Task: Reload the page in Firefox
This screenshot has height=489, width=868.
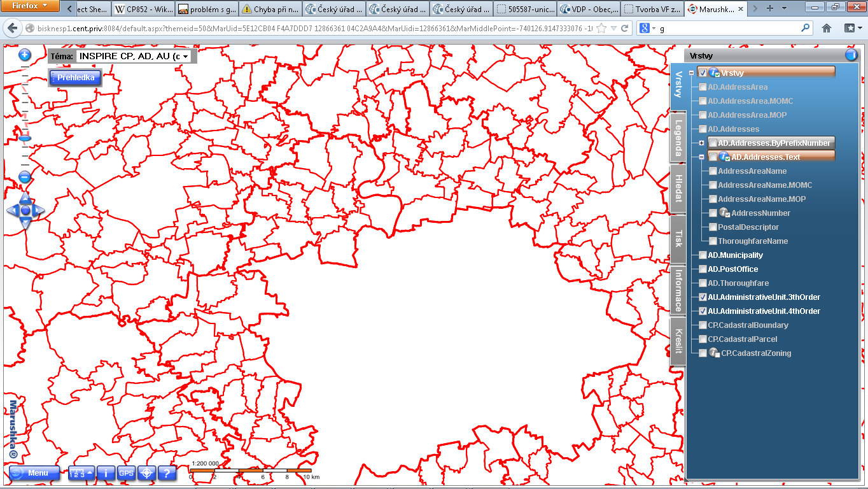Action: (x=625, y=29)
